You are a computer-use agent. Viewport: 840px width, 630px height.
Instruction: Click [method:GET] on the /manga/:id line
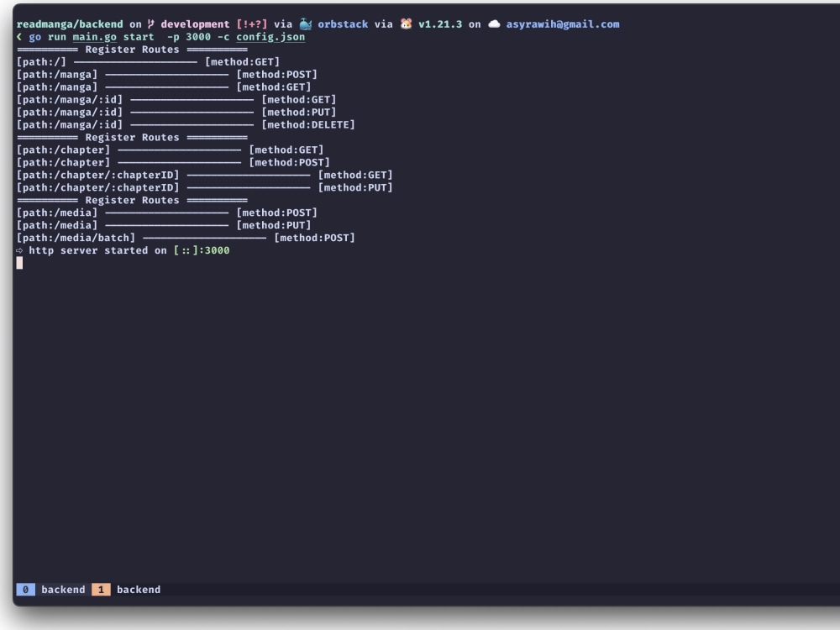299,100
